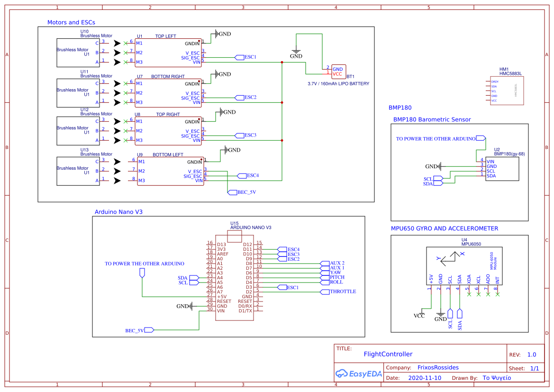
Task: Click the FlightController title field
Action: coord(388,354)
